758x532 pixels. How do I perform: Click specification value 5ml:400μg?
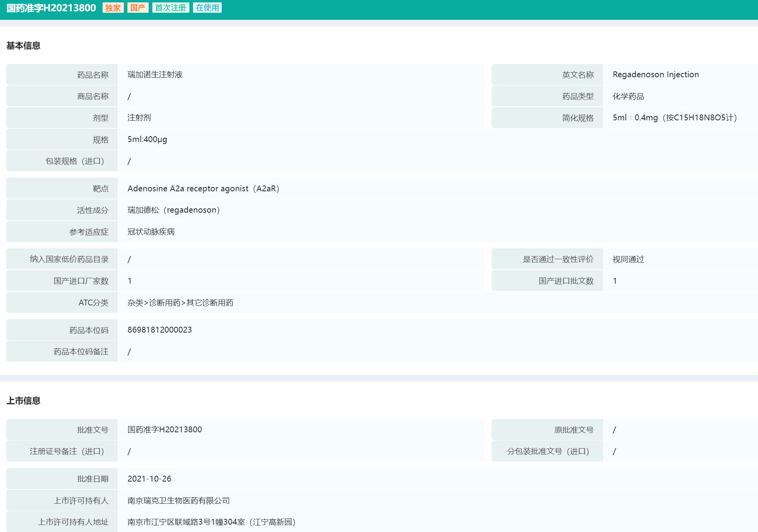coord(147,139)
